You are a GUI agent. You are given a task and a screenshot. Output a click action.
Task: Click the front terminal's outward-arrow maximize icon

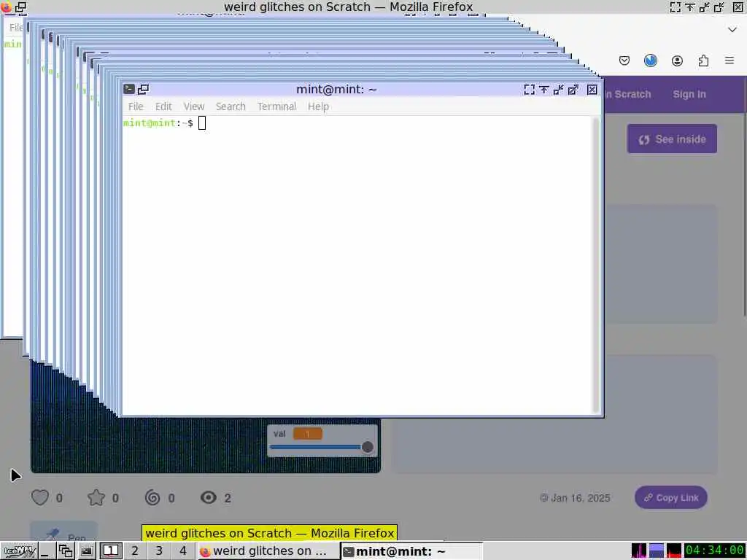click(573, 90)
